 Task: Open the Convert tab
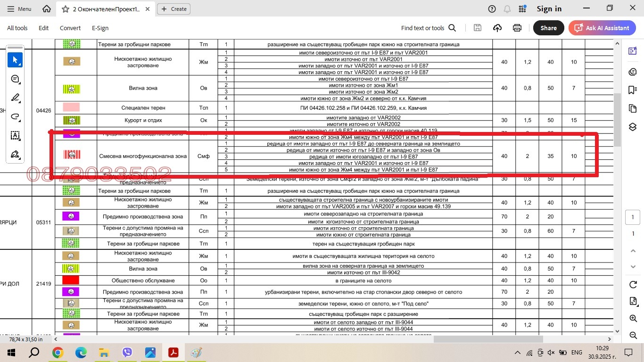(x=70, y=28)
